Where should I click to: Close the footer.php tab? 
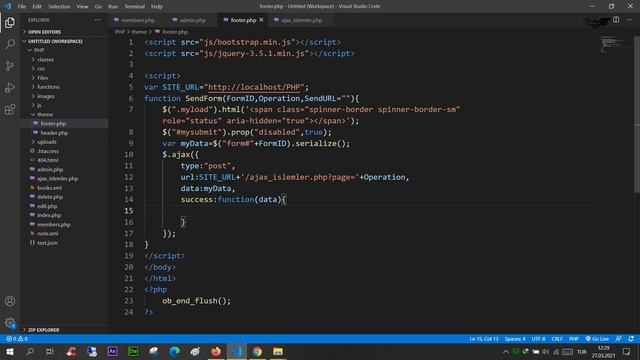coord(261,20)
